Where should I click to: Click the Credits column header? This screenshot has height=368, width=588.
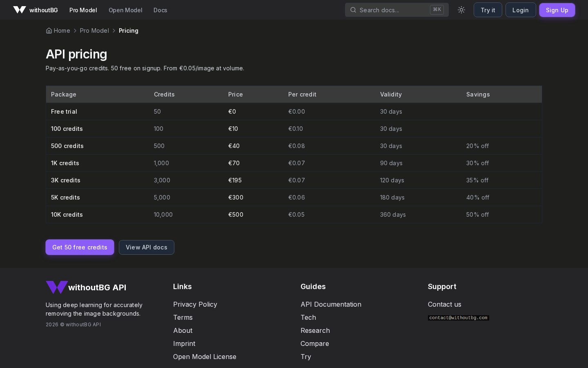pyautogui.click(x=164, y=94)
